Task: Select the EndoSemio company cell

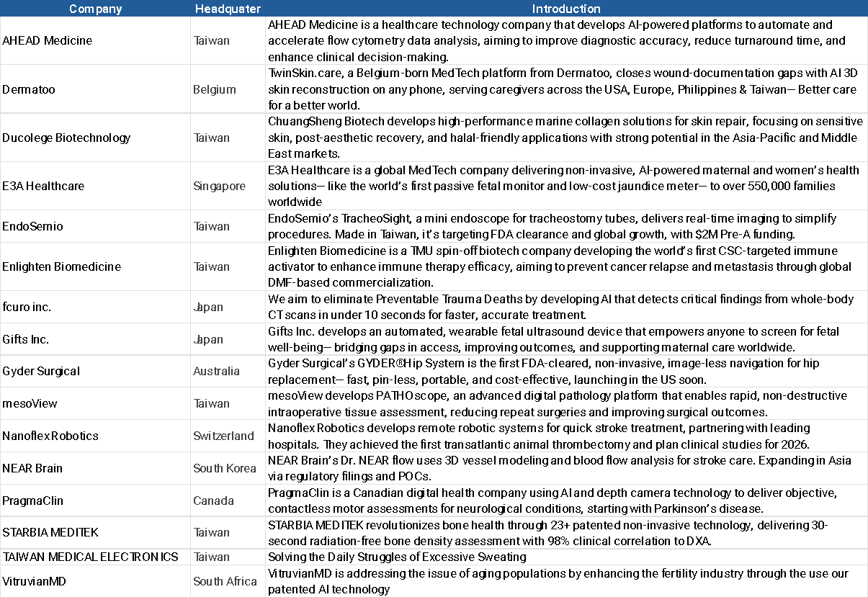Action: click(95, 226)
